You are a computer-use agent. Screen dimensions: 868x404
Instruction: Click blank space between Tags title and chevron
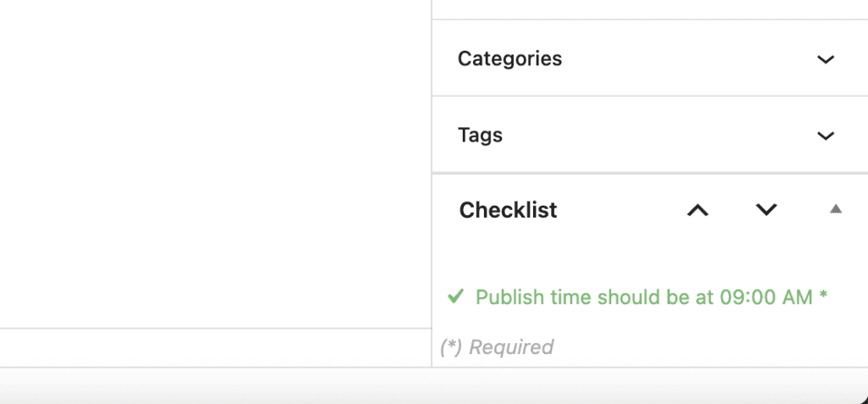653,136
